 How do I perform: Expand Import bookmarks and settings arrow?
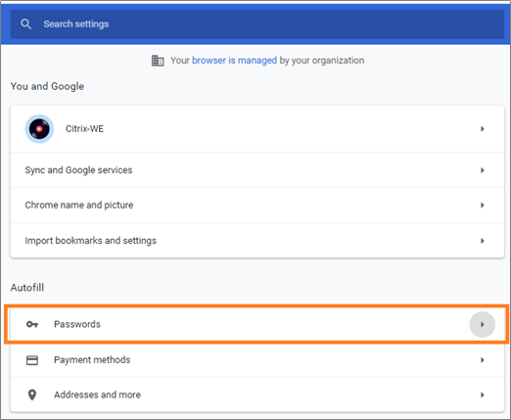[x=483, y=241]
